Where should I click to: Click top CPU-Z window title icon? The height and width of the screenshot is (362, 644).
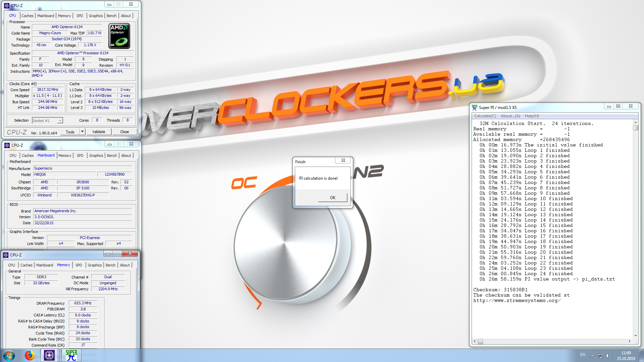[7, 5]
